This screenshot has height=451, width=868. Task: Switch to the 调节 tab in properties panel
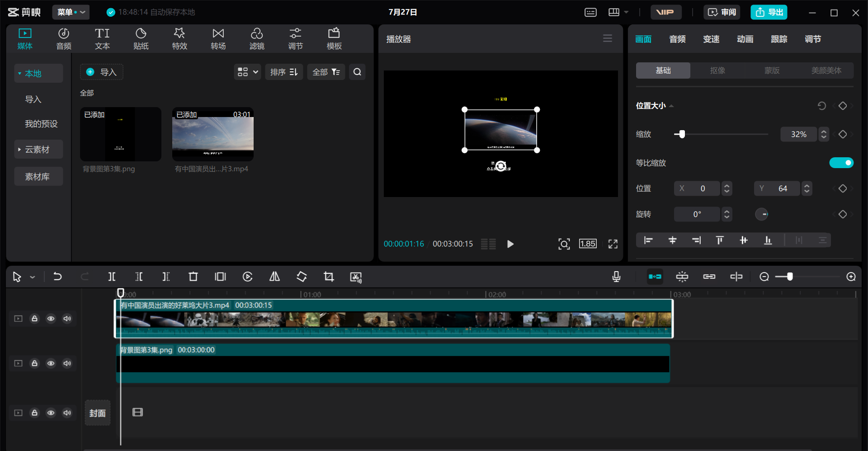pos(813,39)
